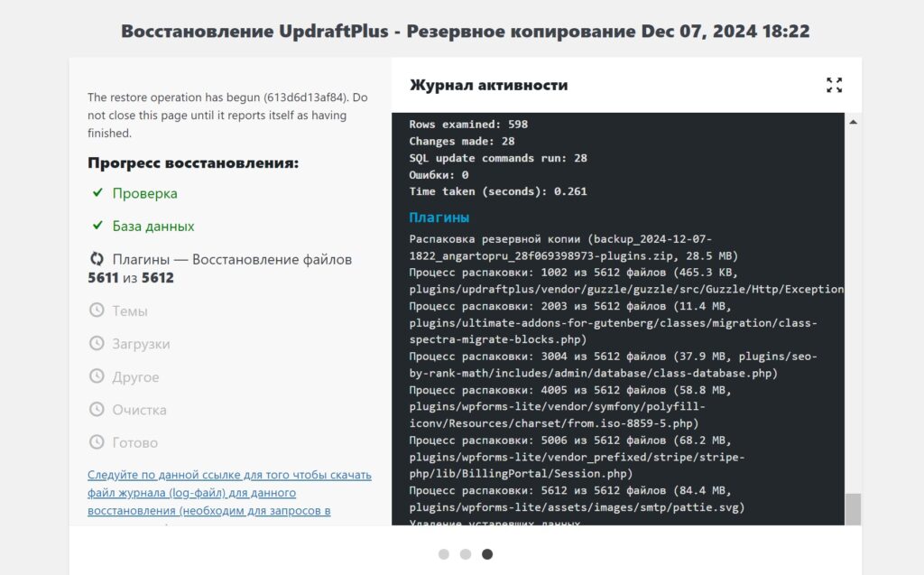The height and width of the screenshot is (575, 924).
Task: Click the Журнал активности heading
Action: tap(488, 85)
